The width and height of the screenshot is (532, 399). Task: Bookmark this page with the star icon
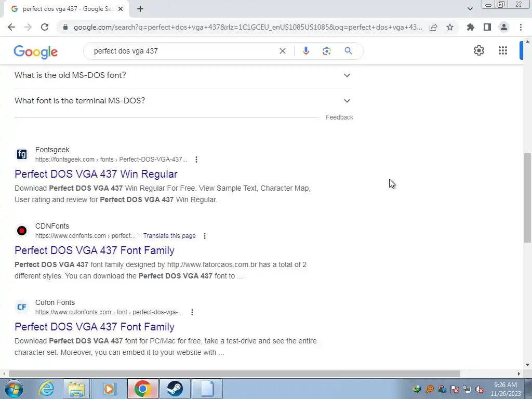450,27
